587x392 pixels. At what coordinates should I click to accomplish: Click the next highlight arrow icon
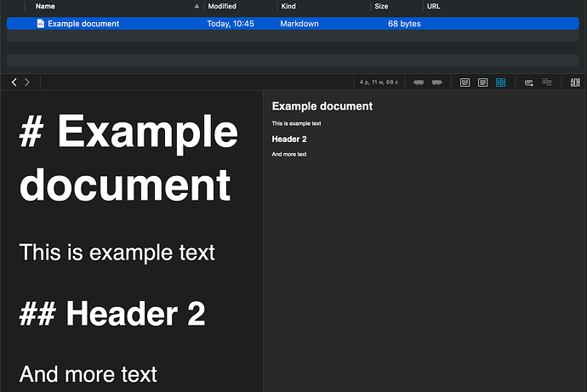click(436, 82)
